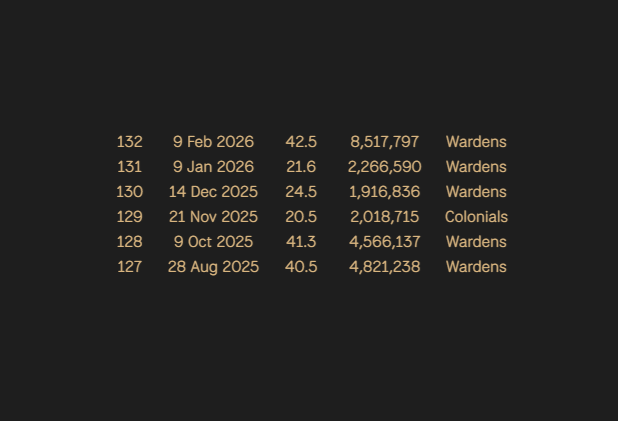The width and height of the screenshot is (618, 421).
Task: Select row number 131
Action: 129,167
